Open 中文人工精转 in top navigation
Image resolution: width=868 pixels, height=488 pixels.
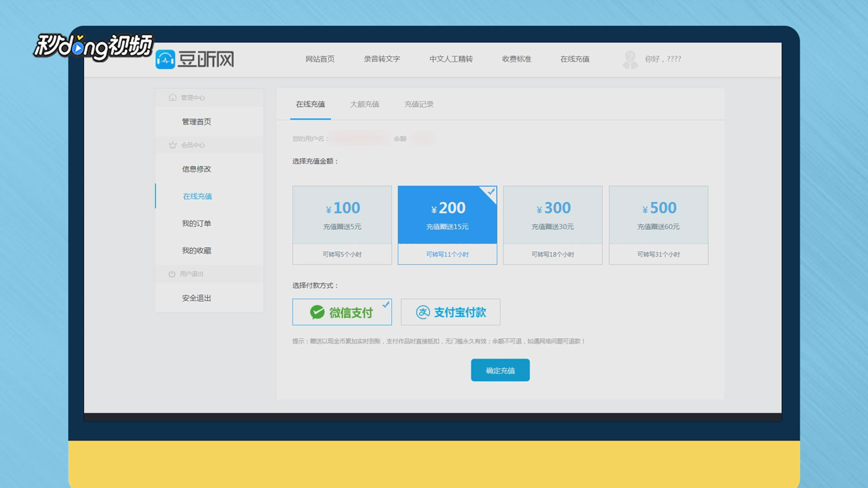[x=451, y=59]
